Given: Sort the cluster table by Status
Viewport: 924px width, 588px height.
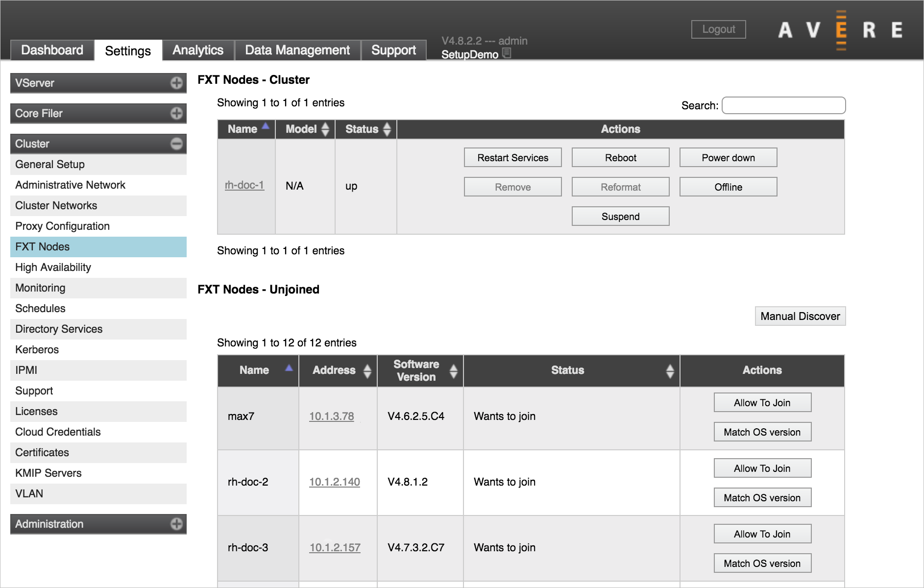Looking at the screenshot, I should pos(386,129).
